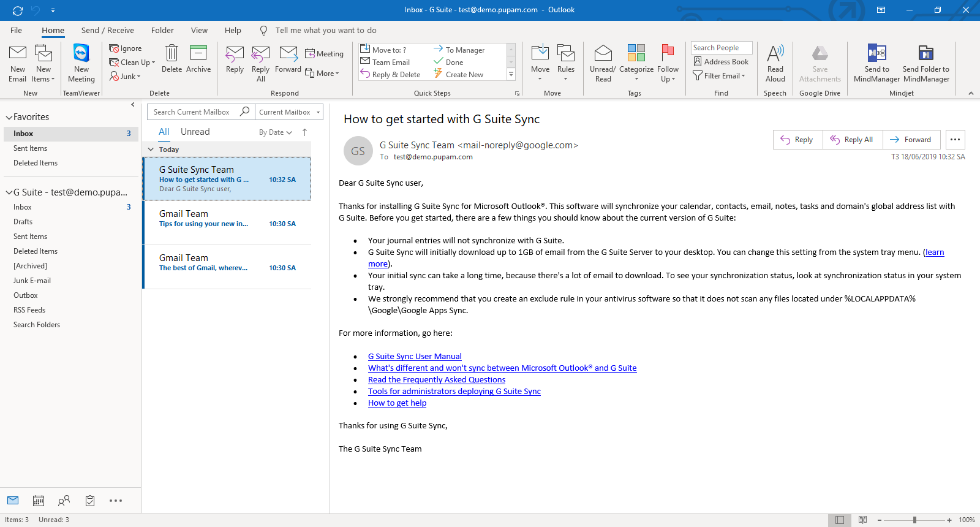Viewport: 980px width, 527px height.
Task: Run the Done quick step
Action: 448,62
